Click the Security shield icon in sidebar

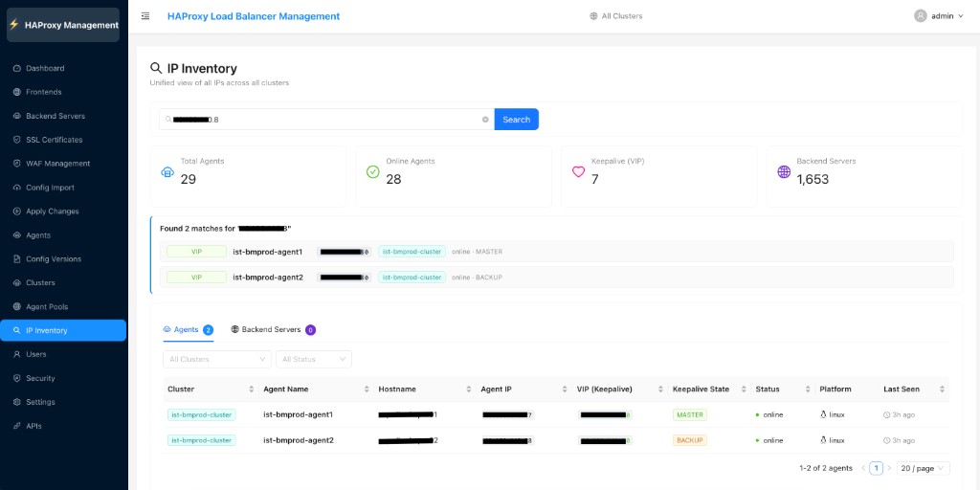point(17,378)
